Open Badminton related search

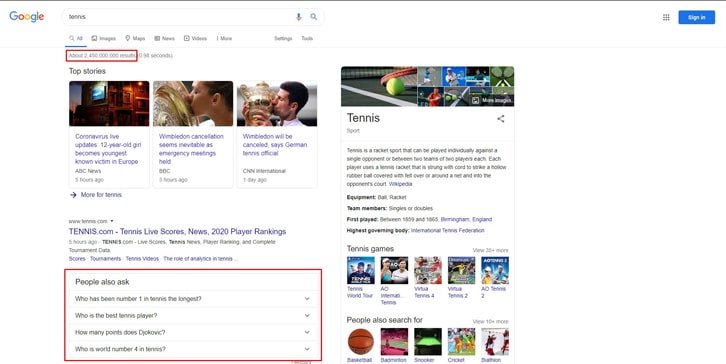(x=394, y=345)
